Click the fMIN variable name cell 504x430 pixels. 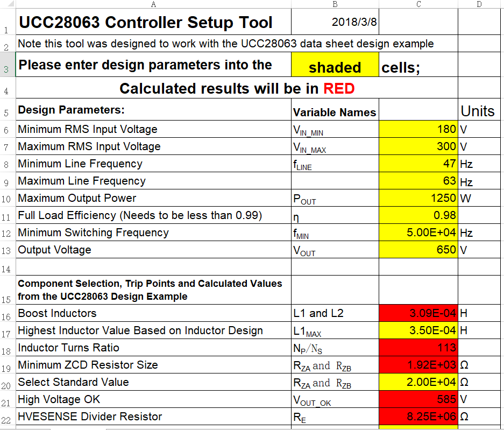tap(335, 232)
